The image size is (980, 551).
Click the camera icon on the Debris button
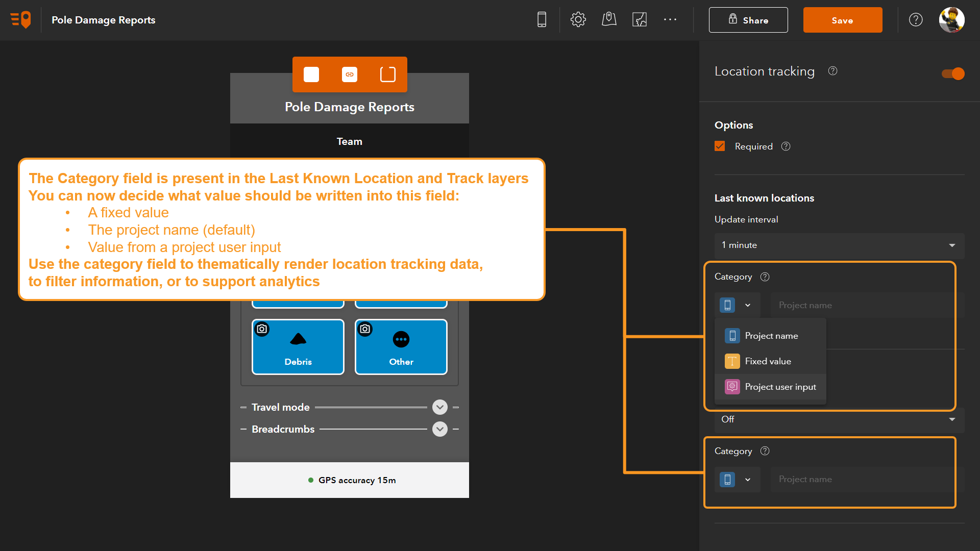[x=262, y=329]
